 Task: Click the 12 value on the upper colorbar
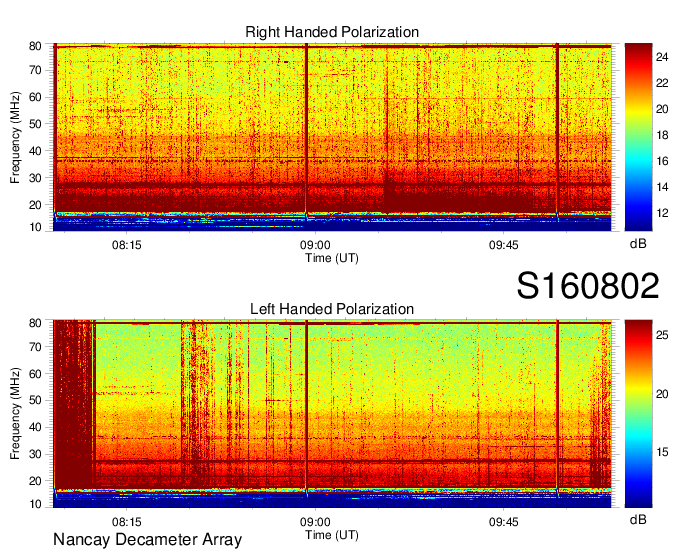point(662,213)
